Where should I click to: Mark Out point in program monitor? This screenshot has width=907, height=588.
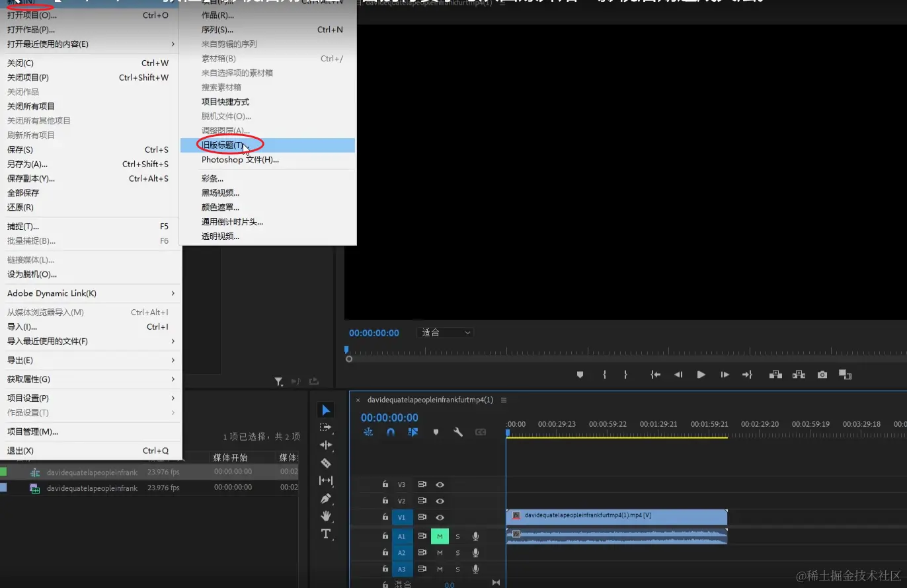pos(625,375)
